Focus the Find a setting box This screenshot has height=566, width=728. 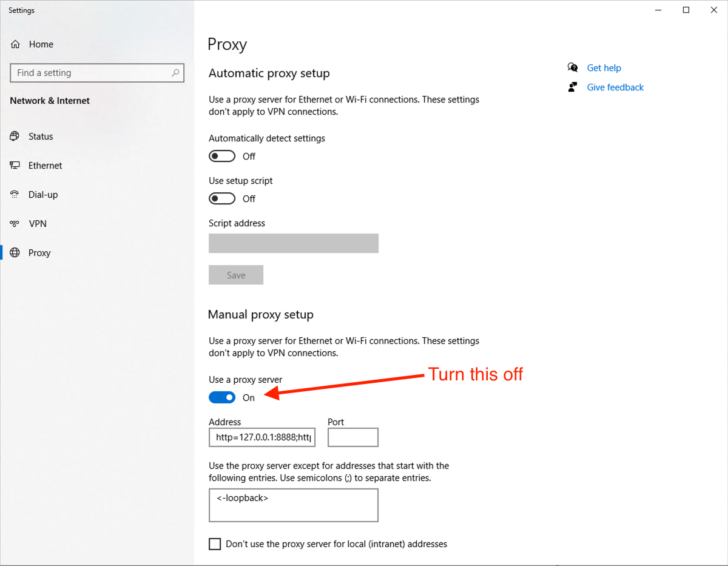(x=91, y=73)
